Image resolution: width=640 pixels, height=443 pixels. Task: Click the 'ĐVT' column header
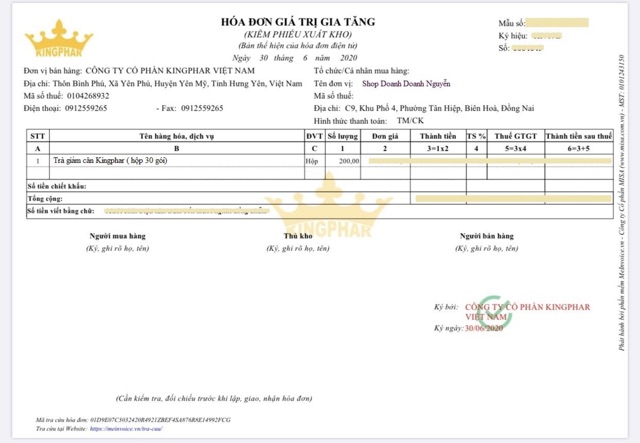pyautogui.click(x=314, y=136)
